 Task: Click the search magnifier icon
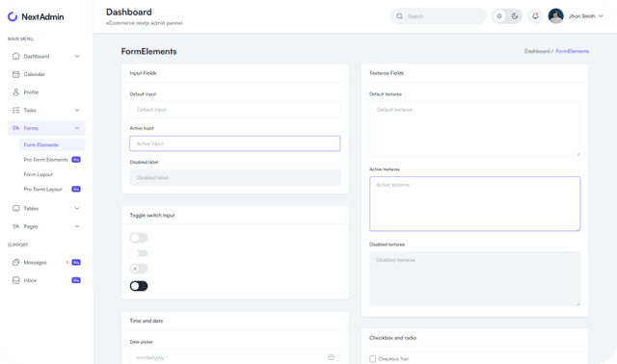point(399,16)
